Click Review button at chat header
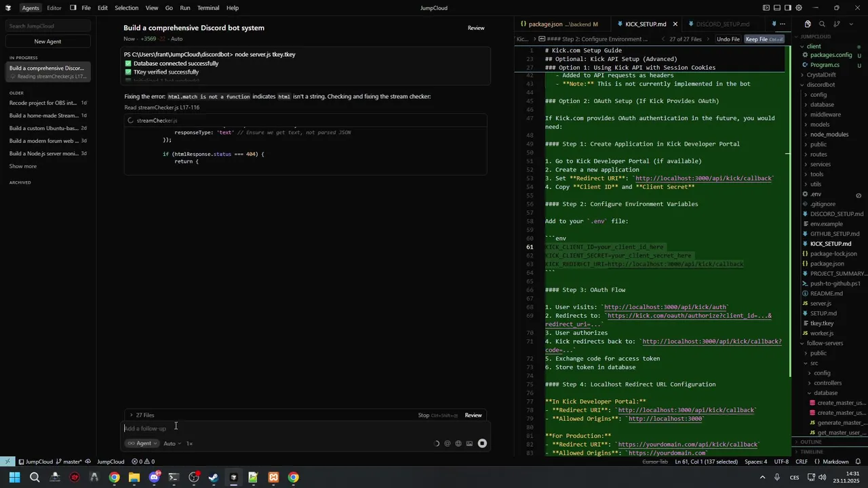The width and height of the screenshot is (868, 488). pos(476,28)
